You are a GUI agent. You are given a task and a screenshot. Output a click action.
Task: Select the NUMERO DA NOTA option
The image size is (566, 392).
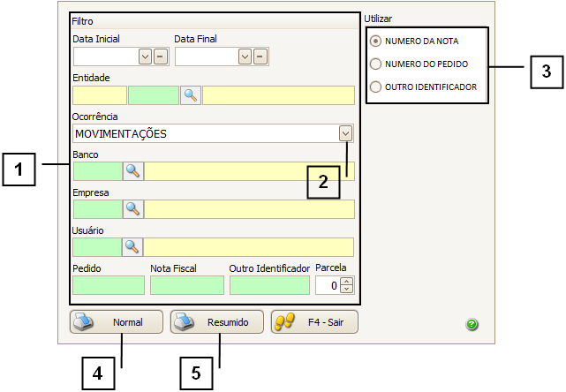click(x=376, y=41)
